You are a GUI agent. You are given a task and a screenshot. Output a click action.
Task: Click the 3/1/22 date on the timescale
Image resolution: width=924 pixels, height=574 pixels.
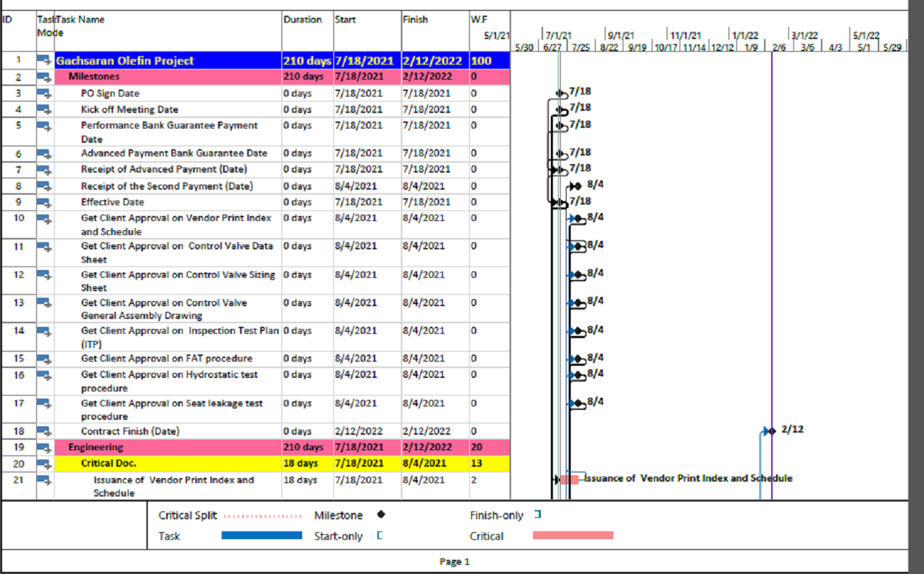click(x=805, y=36)
